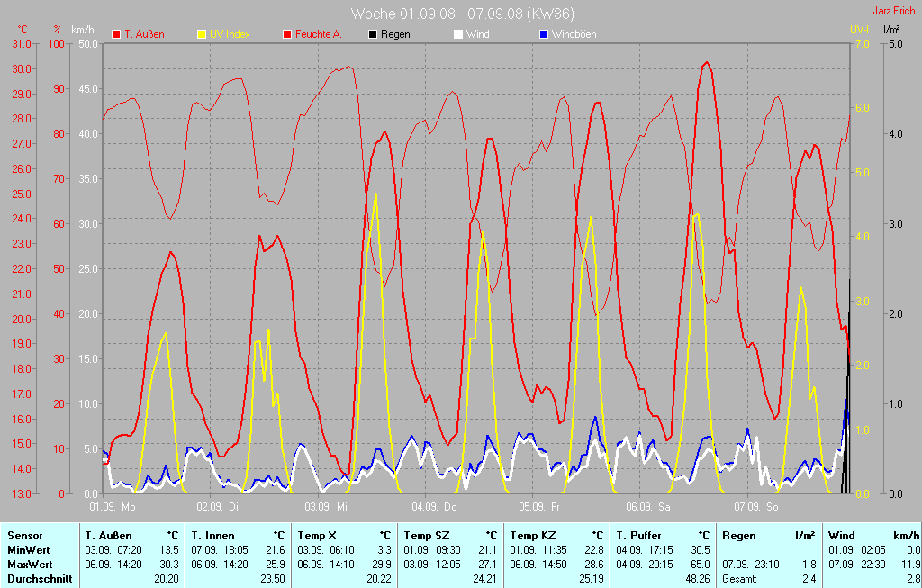The image size is (922, 588).
Task: Click the Temp SZ maximum '27.1'
Action: tap(487, 564)
